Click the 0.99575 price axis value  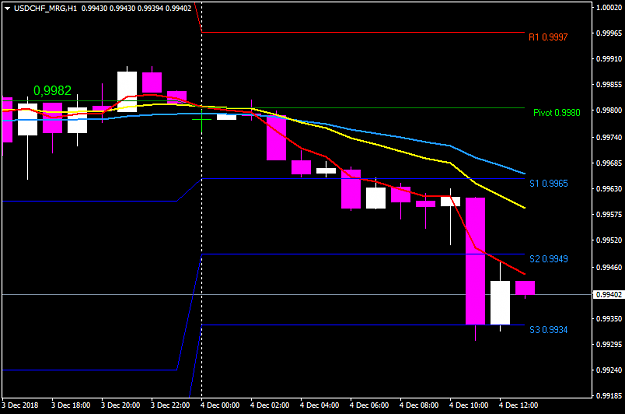pos(609,215)
